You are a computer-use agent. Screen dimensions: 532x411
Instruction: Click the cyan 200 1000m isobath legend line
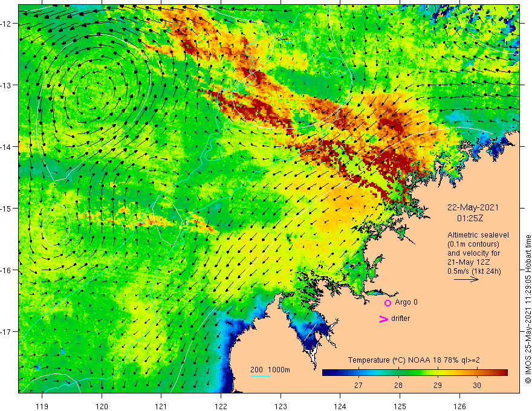[261, 376]
